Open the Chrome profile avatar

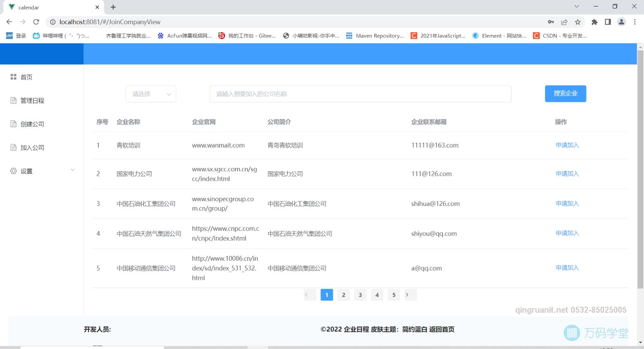(621, 22)
